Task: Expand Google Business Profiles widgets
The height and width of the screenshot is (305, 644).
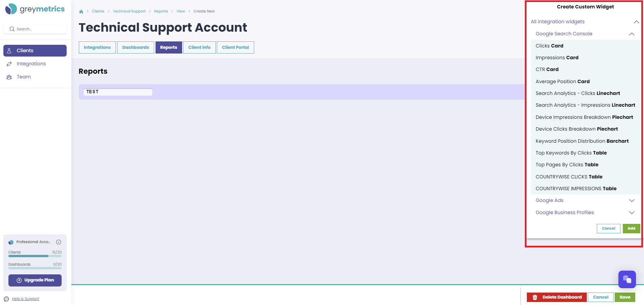Action: click(x=632, y=213)
